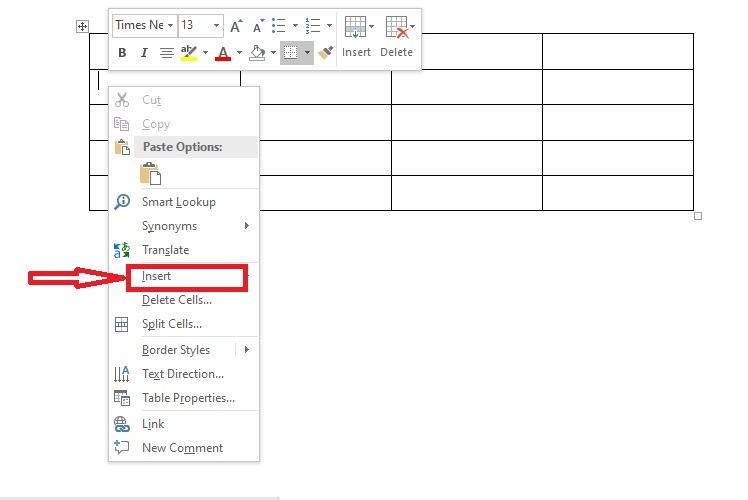Open the highlight color dropdown arrow
The image size is (748, 500).
click(205, 52)
